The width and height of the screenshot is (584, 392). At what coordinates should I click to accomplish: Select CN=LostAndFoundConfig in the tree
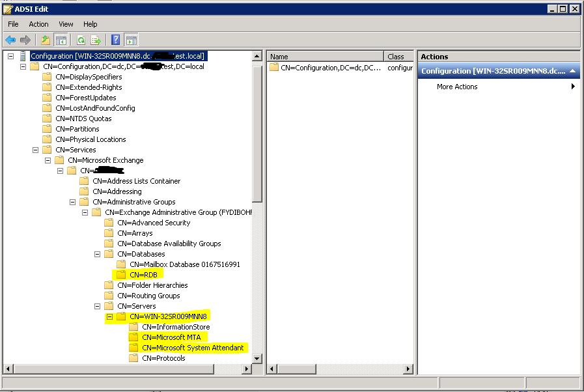95,109
